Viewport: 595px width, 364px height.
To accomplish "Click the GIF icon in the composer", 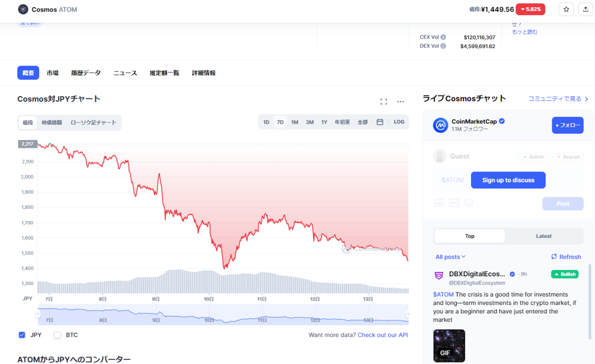I will click(x=454, y=203).
